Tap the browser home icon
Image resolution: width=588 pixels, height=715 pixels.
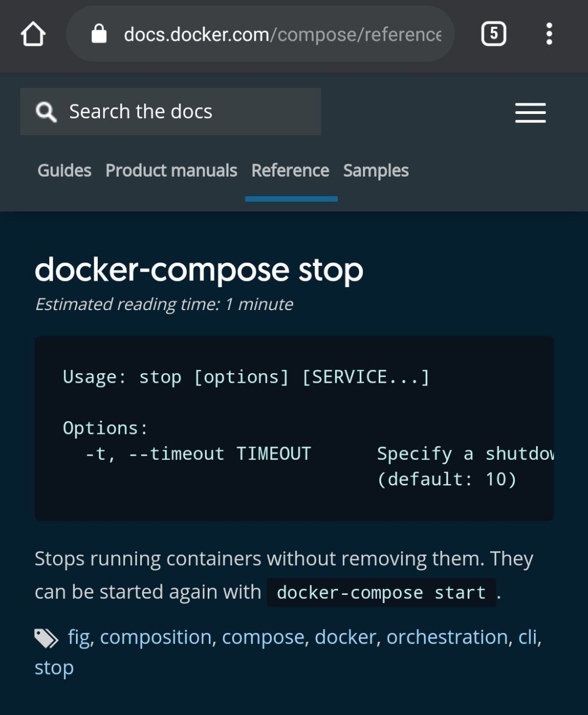(33, 35)
